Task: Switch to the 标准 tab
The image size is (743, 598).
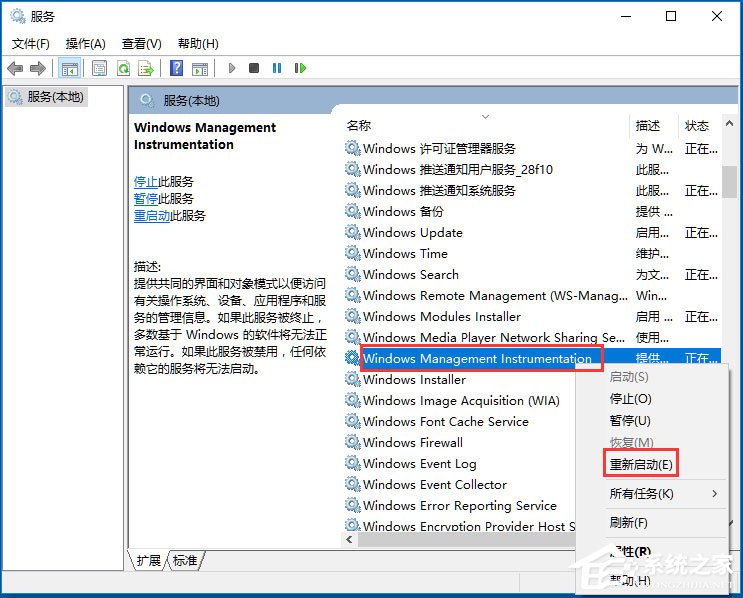Action: 185,561
